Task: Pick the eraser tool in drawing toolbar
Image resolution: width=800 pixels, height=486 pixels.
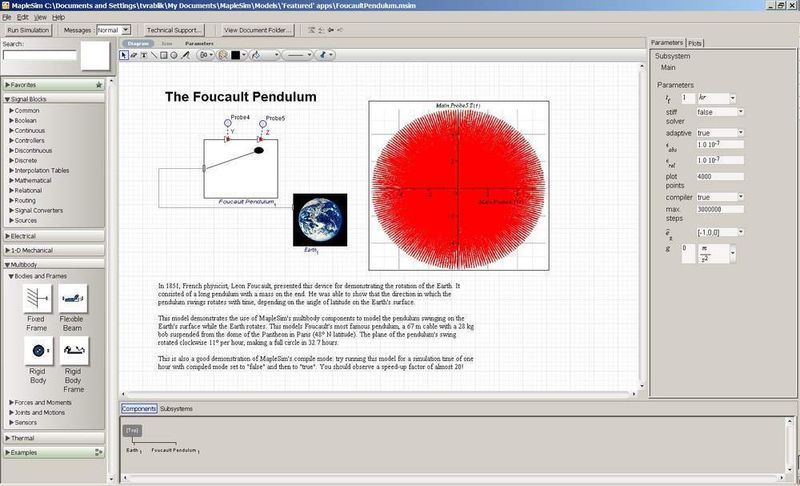Action: pos(134,55)
